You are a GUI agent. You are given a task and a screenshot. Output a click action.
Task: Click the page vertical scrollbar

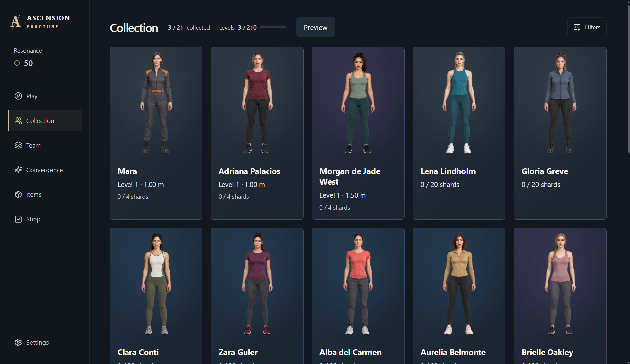tap(628, 79)
